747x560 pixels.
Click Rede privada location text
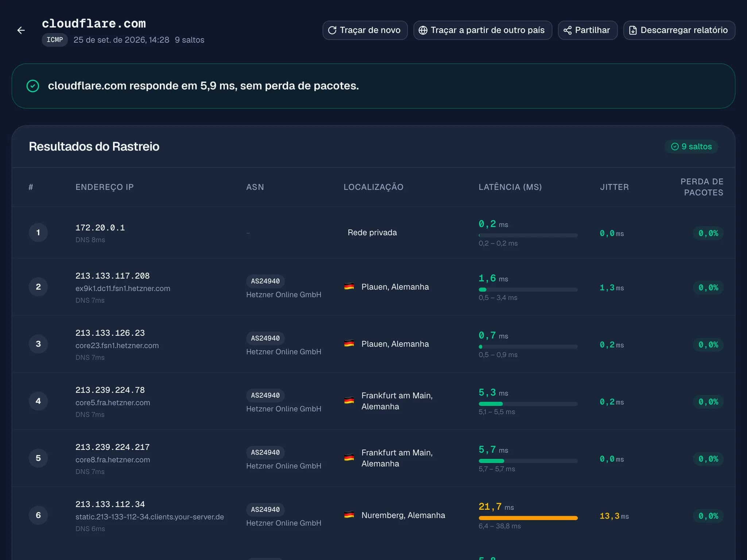[x=372, y=233]
